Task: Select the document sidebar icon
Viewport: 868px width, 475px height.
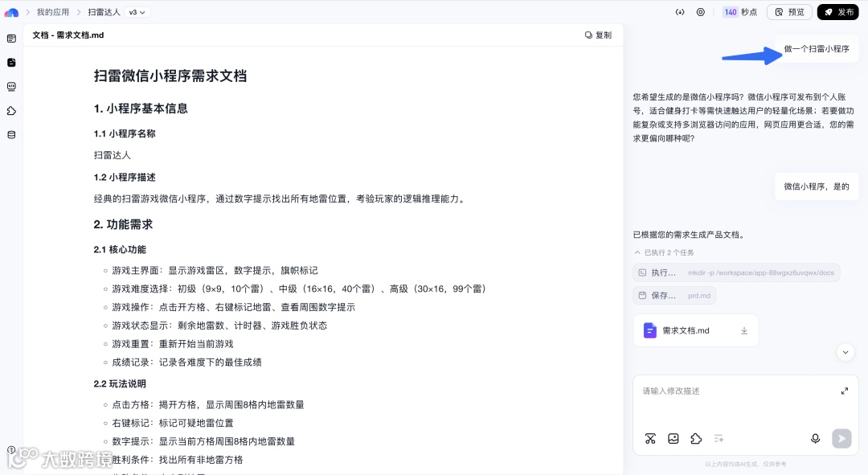Action: tap(11, 63)
